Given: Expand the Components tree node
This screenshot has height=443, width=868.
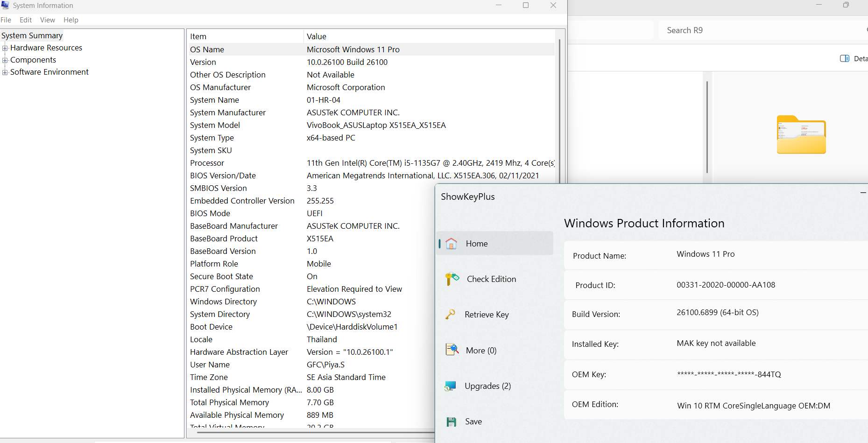Looking at the screenshot, I should tap(5, 60).
